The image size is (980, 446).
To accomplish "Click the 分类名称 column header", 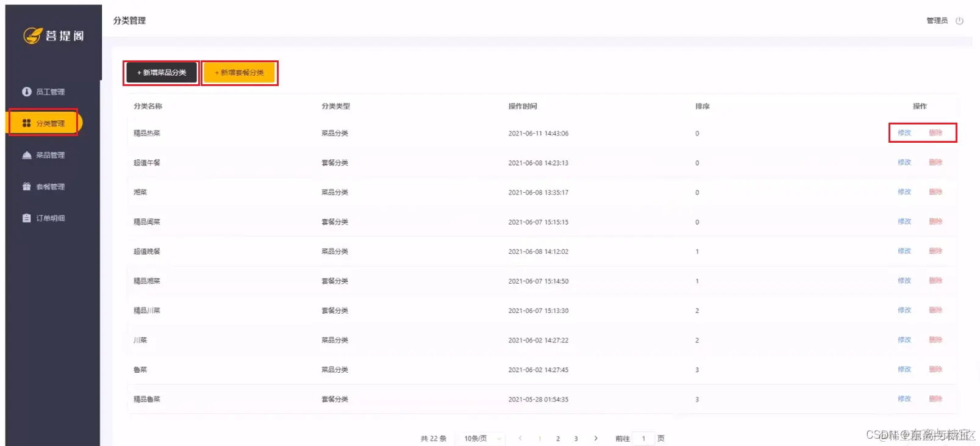I will (148, 106).
